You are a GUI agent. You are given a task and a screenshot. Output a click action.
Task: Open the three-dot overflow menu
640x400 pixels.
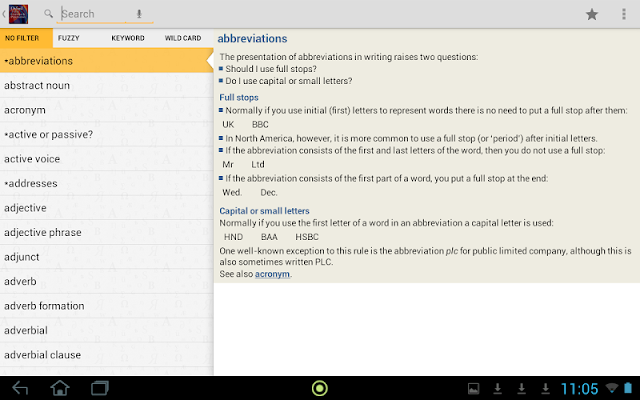click(624, 14)
